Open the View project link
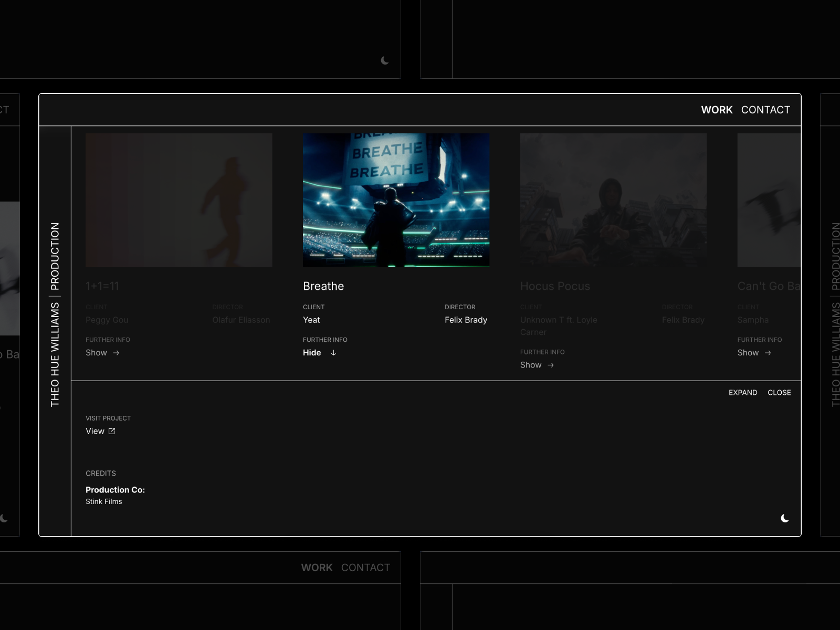The height and width of the screenshot is (630, 840). click(x=100, y=431)
